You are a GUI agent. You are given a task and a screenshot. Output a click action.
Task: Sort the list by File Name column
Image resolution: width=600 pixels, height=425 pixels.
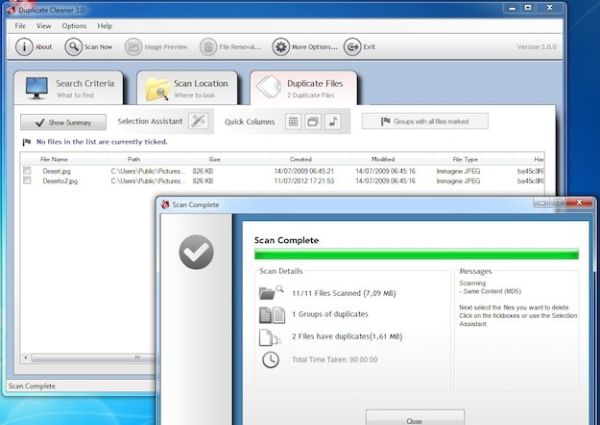53,159
